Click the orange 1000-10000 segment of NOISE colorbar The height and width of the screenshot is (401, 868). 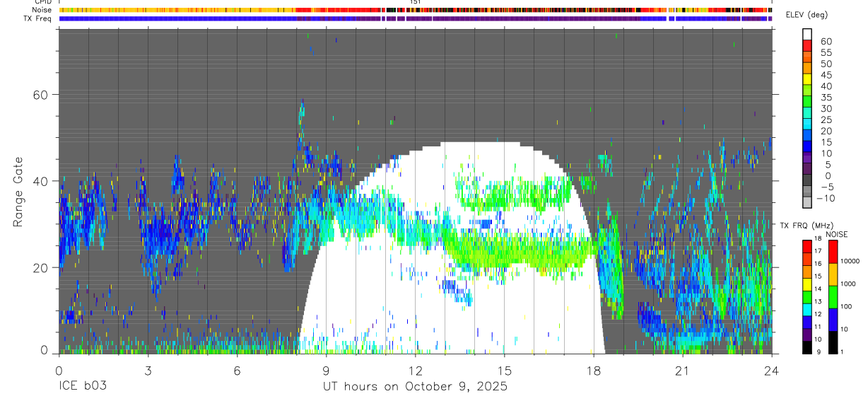coord(833,274)
